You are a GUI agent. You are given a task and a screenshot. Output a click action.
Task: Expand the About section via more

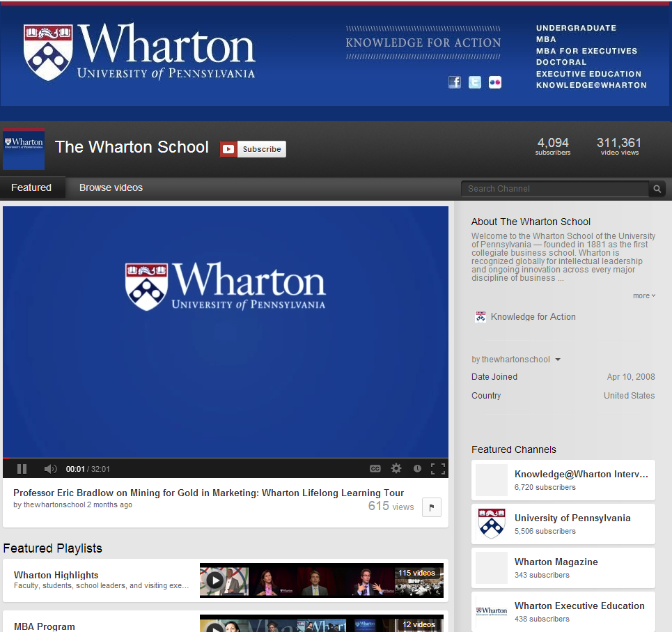coord(643,295)
